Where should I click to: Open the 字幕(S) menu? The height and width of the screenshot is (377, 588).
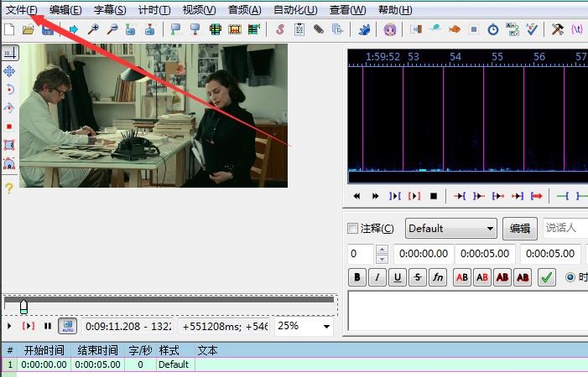click(x=110, y=10)
